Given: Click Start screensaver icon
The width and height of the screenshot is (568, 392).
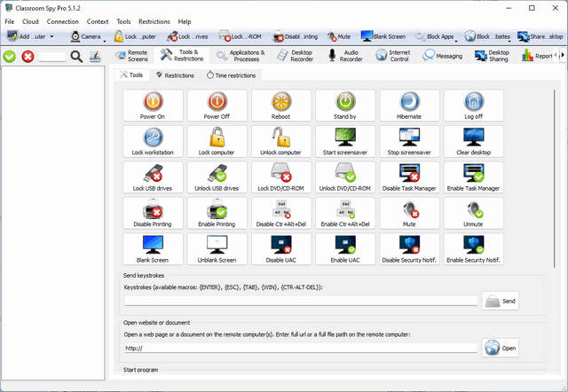Looking at the screenshot, I should click(x=345, y=143).
